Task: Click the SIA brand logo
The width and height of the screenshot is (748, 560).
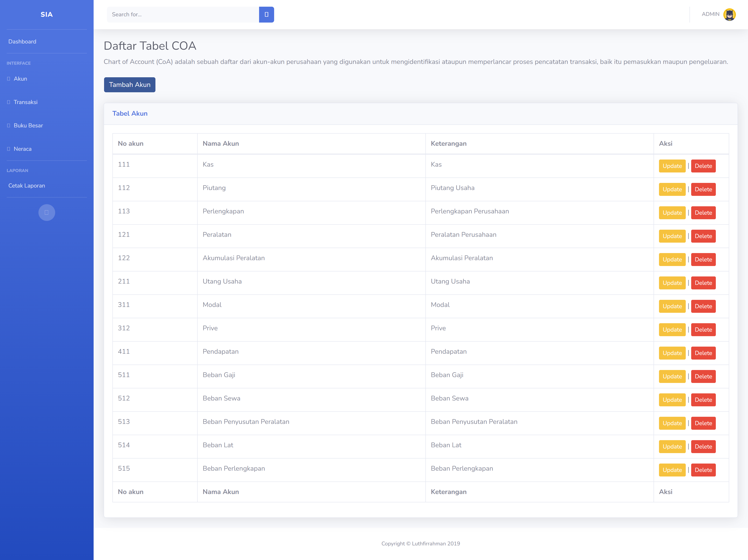Action: (x=47, y=15)
